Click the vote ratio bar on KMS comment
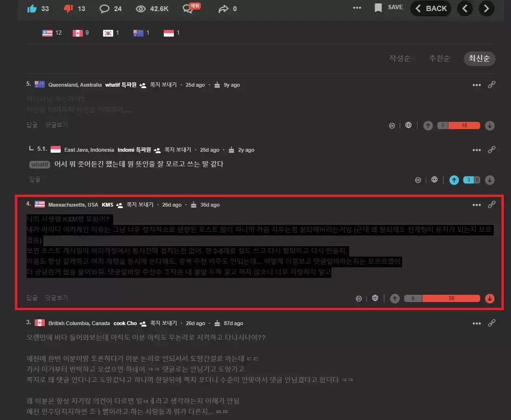The image size is (511, 420). click(442, 298)
